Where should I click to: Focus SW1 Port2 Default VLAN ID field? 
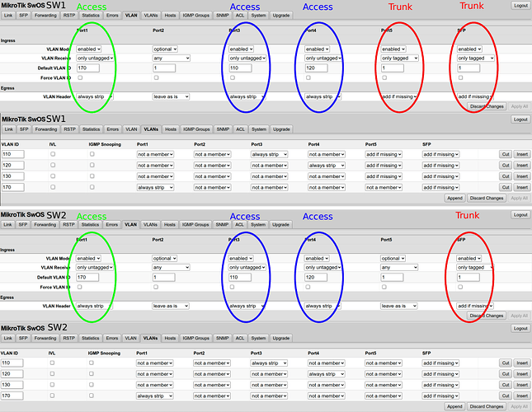coord(164,68)
